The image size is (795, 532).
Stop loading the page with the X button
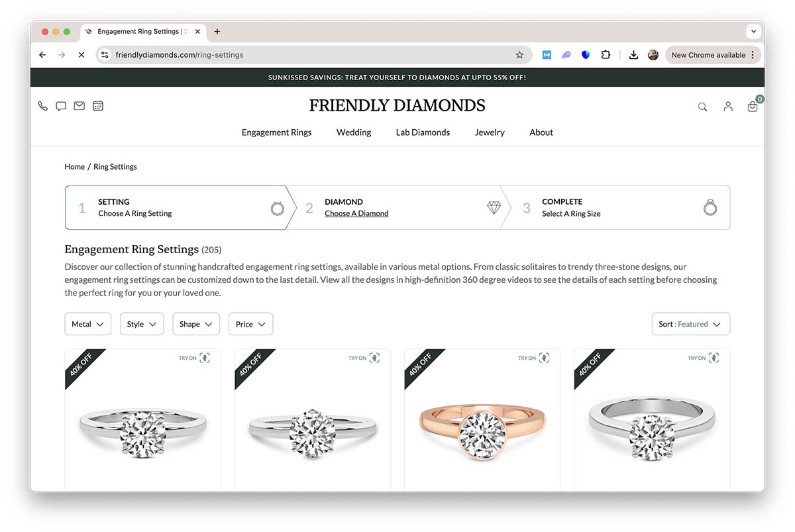click(x=81, y=55)
